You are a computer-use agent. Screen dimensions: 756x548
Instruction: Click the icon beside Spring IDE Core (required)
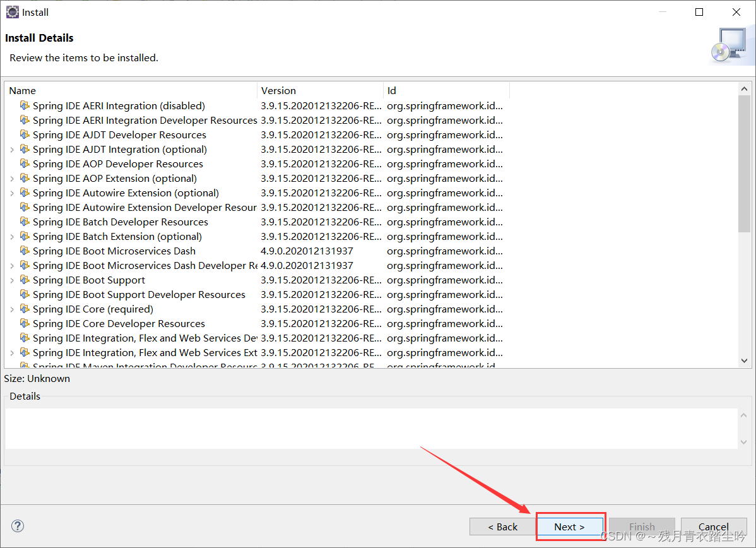[25, 308]
